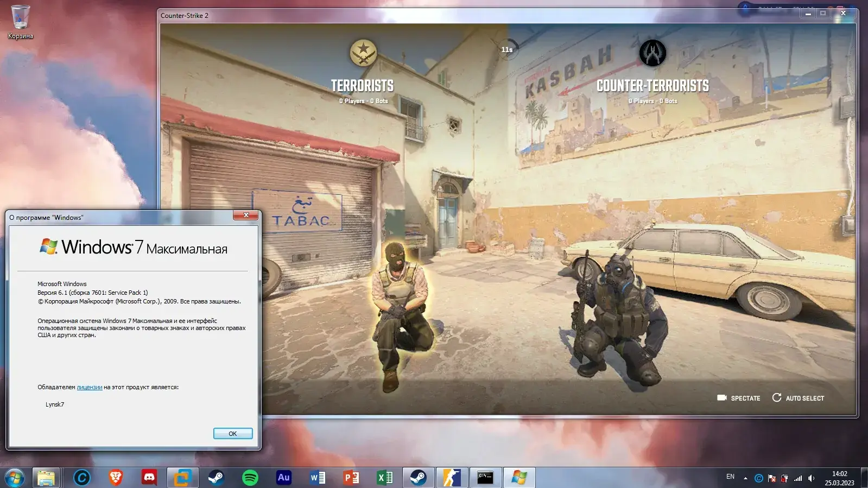
Task: Click the EN language indicator
Action: pos(730,477)
